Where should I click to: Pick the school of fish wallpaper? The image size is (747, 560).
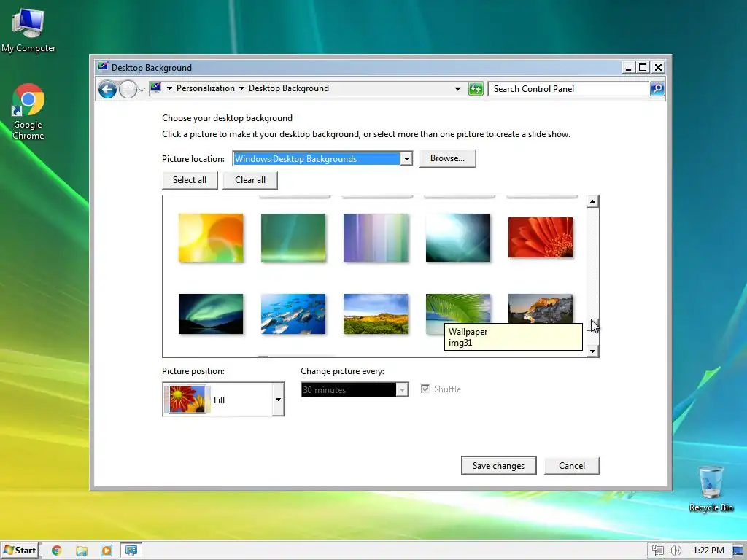pyautogui.click(x=293, y=314)
